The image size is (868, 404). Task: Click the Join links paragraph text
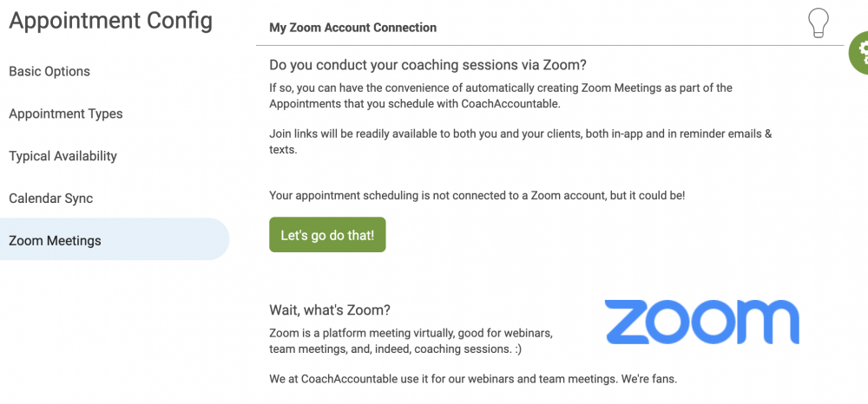coord(520,141)
